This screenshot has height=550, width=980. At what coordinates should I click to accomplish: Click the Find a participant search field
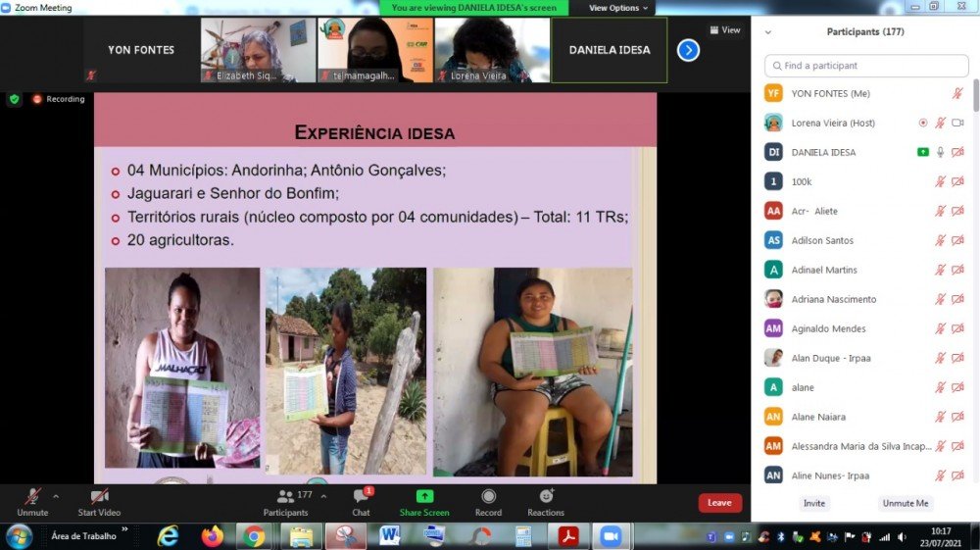[866, 66]
